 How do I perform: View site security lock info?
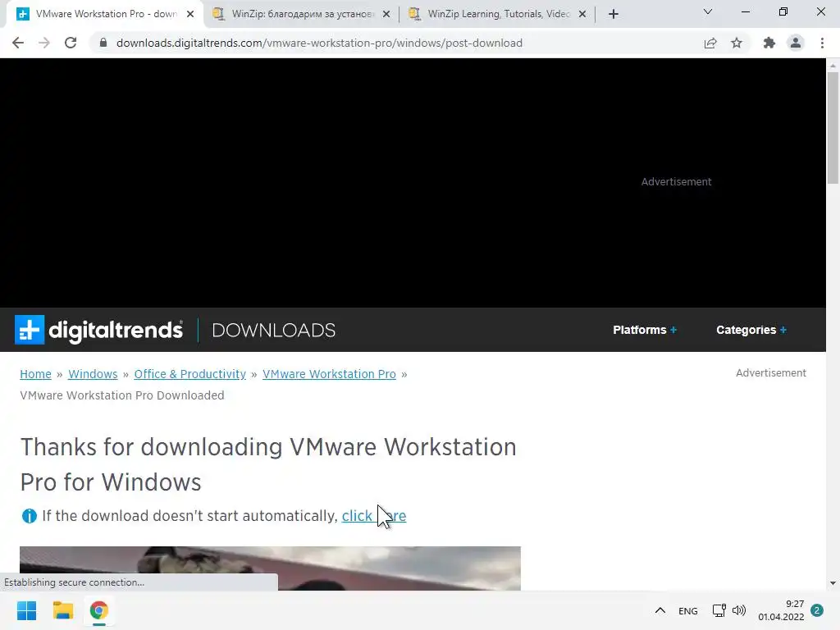pos(103,43)
